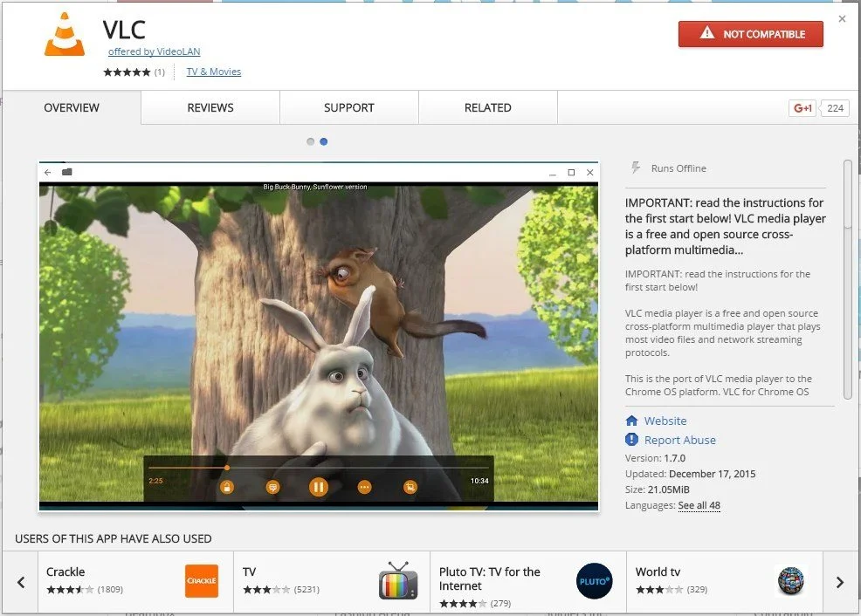Click the Updated: December 17, 2015 text
Viewport: 861px width, 616px height.
pos(690,474)
